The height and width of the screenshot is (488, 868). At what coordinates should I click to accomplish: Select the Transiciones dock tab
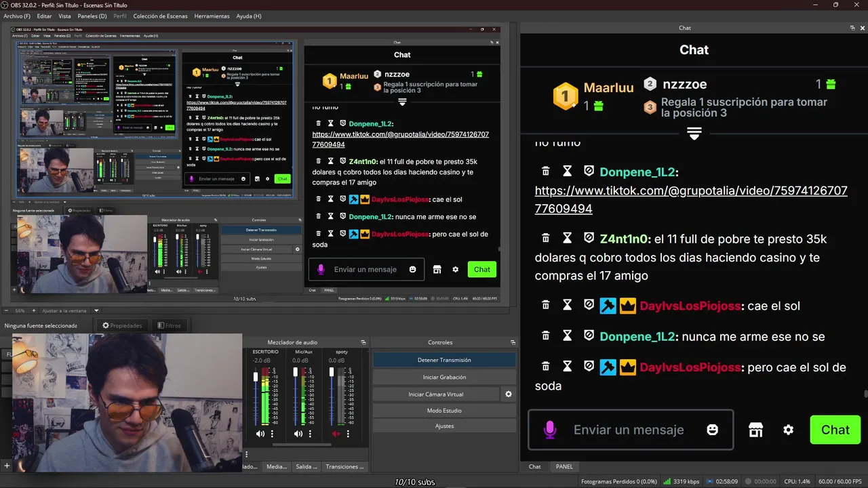[x=344, y=466]
